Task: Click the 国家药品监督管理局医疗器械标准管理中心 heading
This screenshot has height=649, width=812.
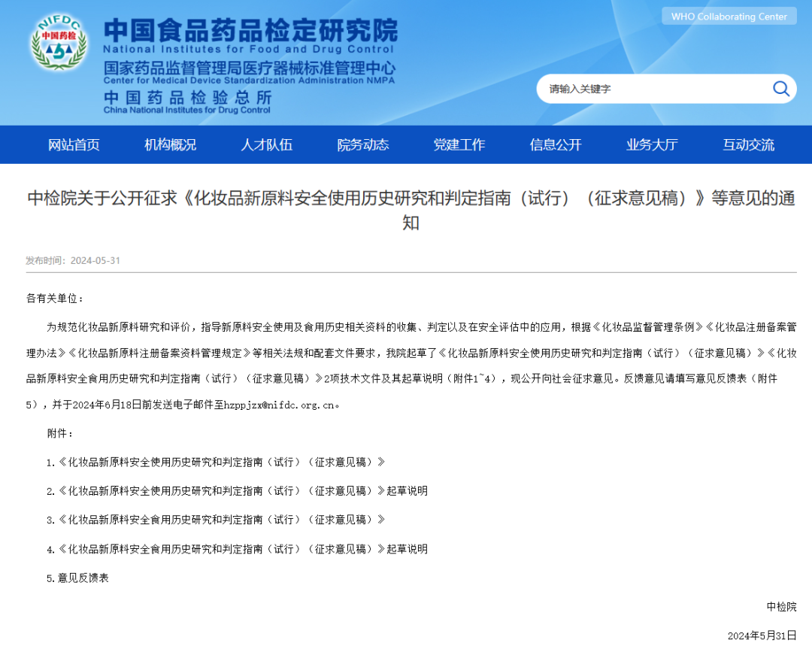Action: click(249, 68)
